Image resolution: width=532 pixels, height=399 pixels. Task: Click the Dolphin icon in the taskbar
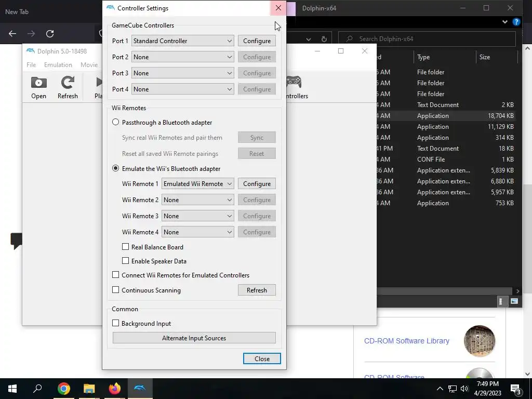coord(140,388)
